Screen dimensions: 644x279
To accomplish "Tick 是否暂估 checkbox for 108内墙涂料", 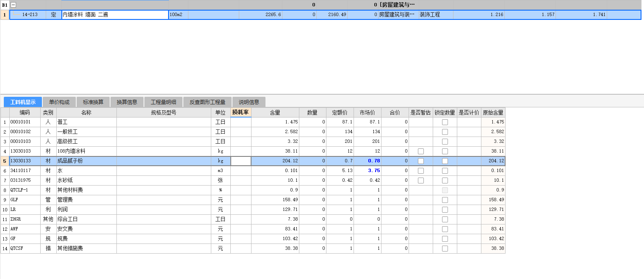I will coord(421,151).
